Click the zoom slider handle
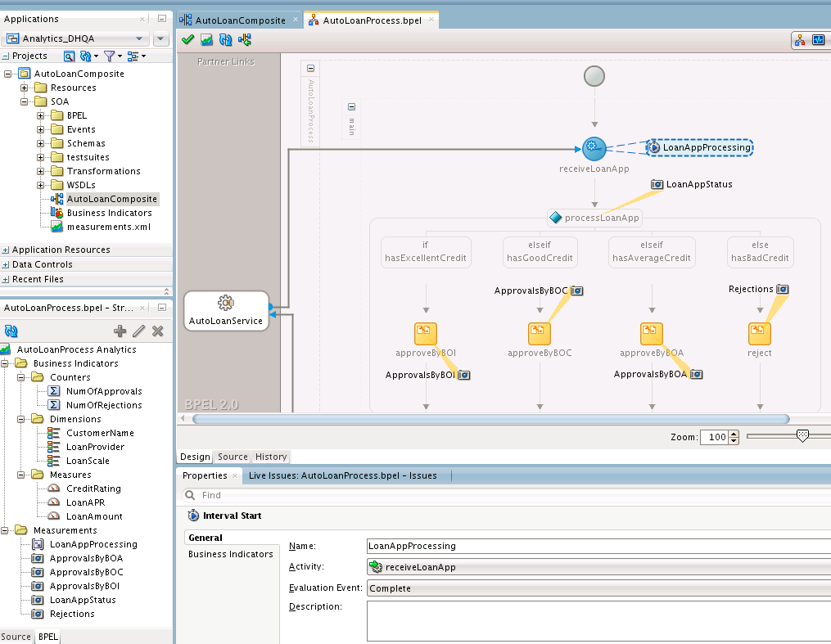This screenshot has height=644, width=831. [802, 436]
